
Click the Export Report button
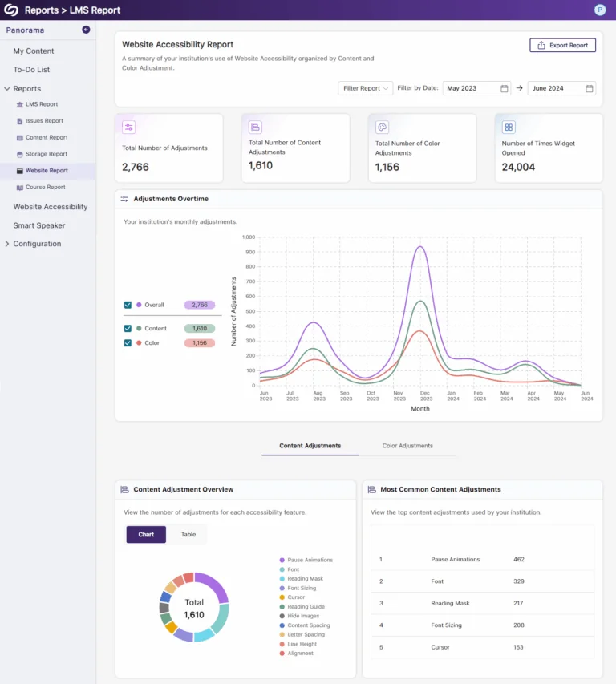[x=562, y=45]
